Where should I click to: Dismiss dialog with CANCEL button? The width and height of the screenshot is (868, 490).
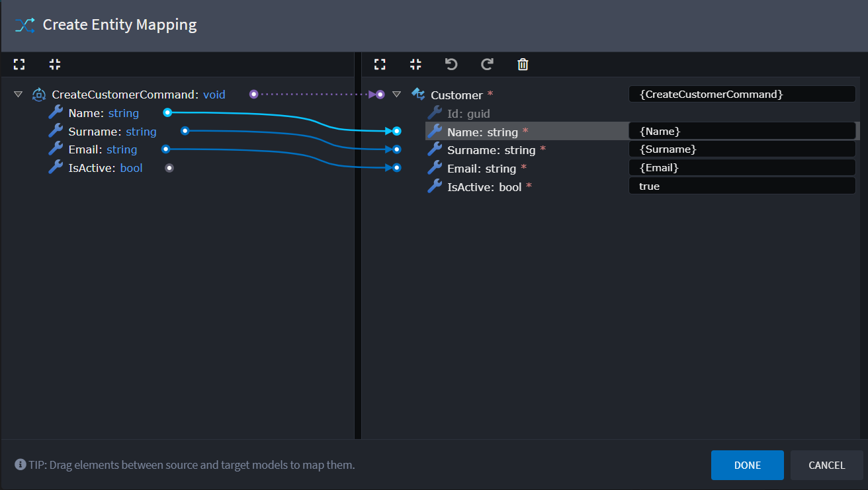coord(826,465)
